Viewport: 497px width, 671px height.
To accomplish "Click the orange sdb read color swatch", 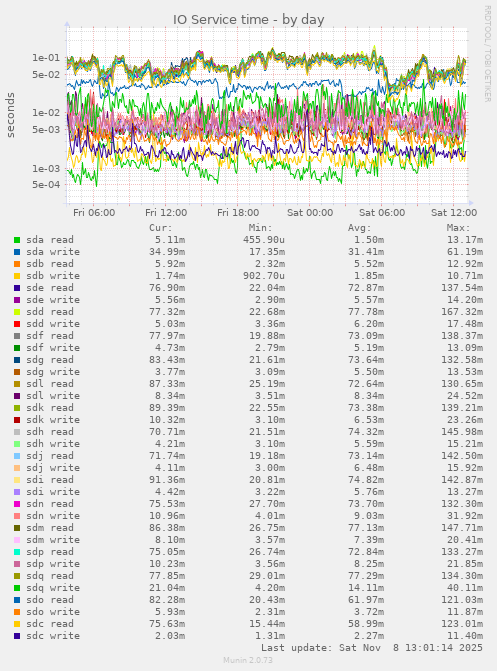I will (x=17, y=264).
